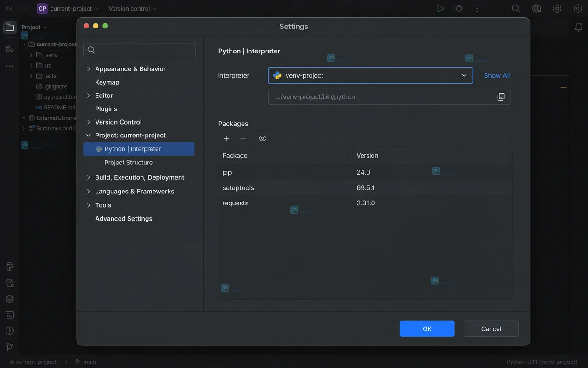588x368 pixels.
Task: Focus the settings search field
Action: tap(140, 50)
